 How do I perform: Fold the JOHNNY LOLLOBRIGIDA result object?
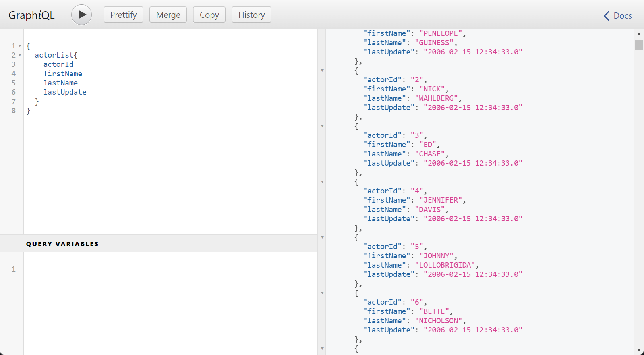point(322,237)
